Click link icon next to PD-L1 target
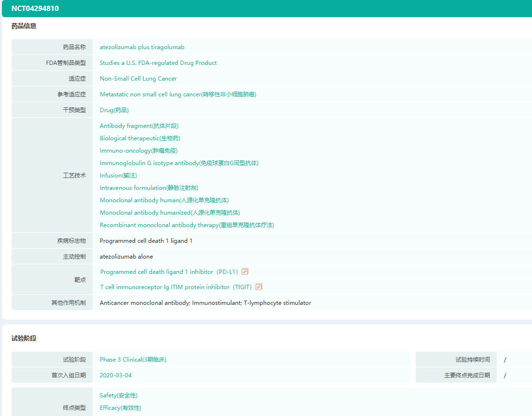532x416 pixels. tap(245, 271)
